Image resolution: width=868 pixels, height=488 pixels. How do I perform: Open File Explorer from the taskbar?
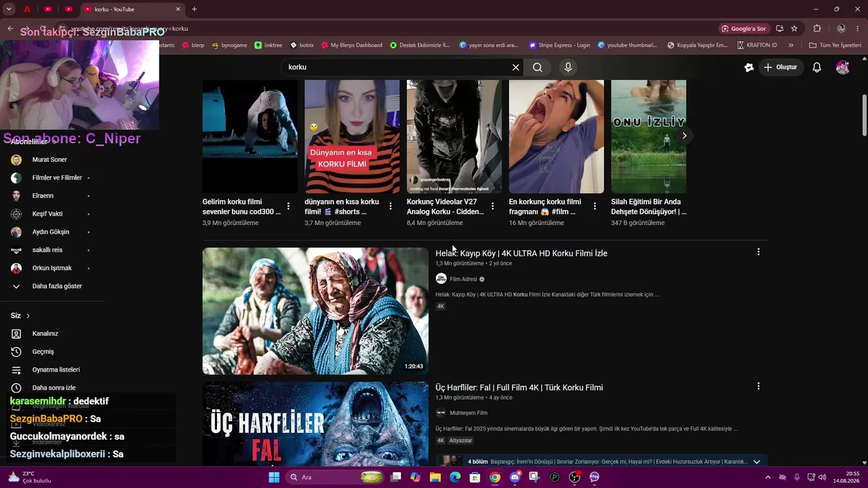point(435,477)
